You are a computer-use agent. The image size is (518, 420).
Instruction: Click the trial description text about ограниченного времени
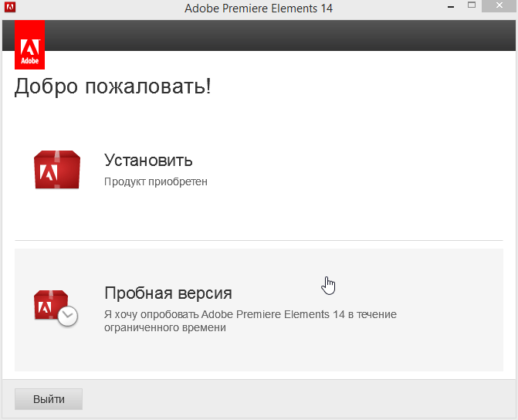(250, 321)
